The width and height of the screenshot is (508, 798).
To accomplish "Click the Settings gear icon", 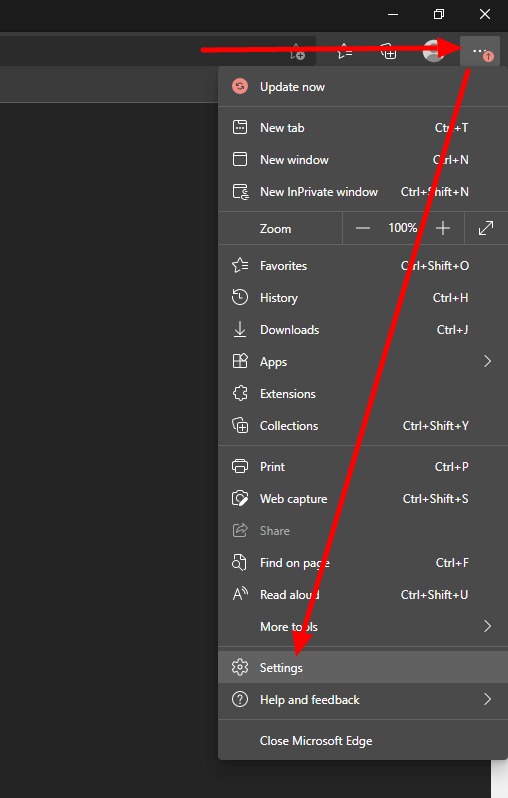I will 240,667.
